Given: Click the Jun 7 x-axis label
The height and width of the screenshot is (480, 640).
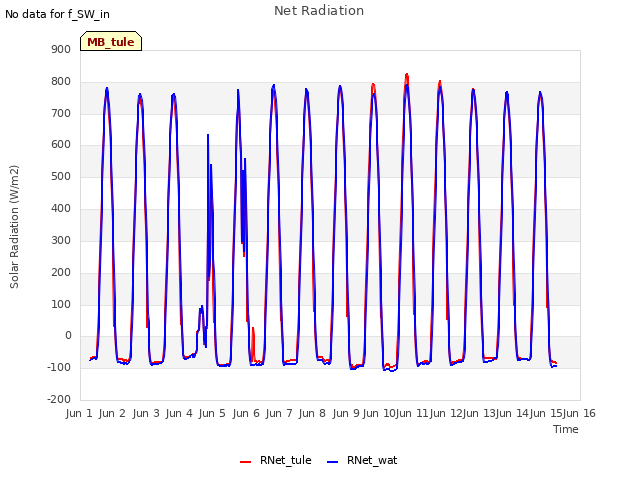Looking at the screenshot, I should 279,413.
